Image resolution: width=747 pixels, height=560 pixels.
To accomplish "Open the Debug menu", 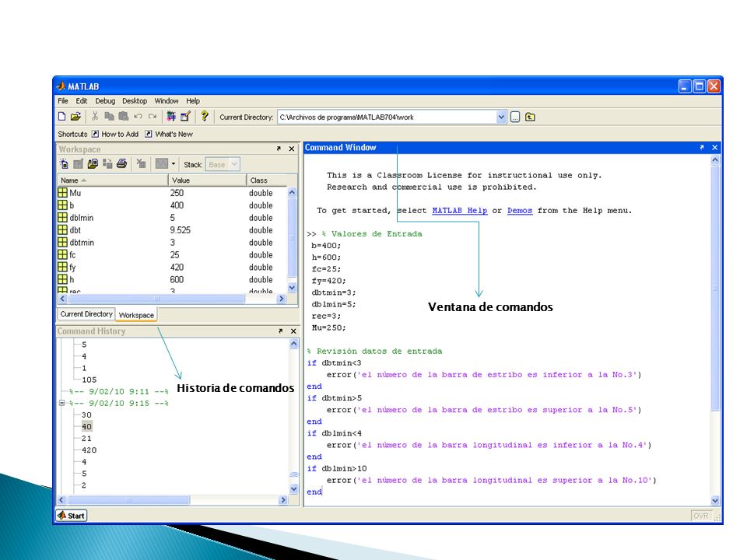I will (105, 101).
